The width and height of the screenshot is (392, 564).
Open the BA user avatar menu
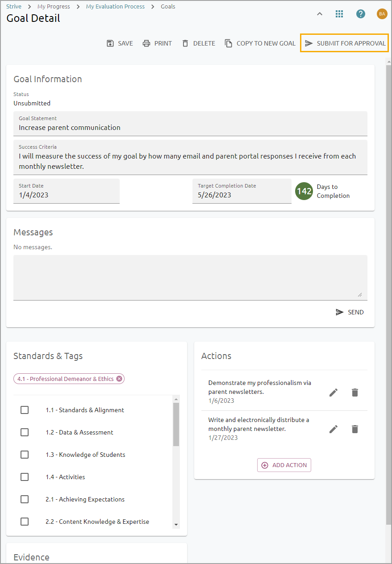coord(382,14)
